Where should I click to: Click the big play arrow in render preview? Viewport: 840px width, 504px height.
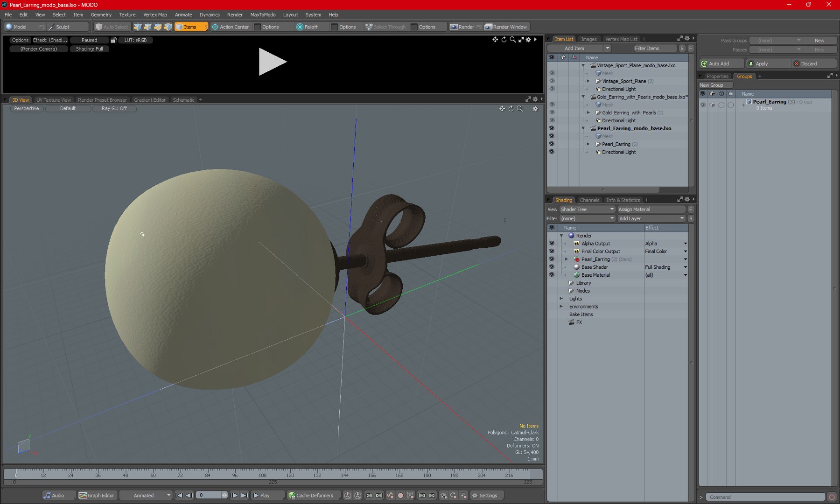(272, 62)
